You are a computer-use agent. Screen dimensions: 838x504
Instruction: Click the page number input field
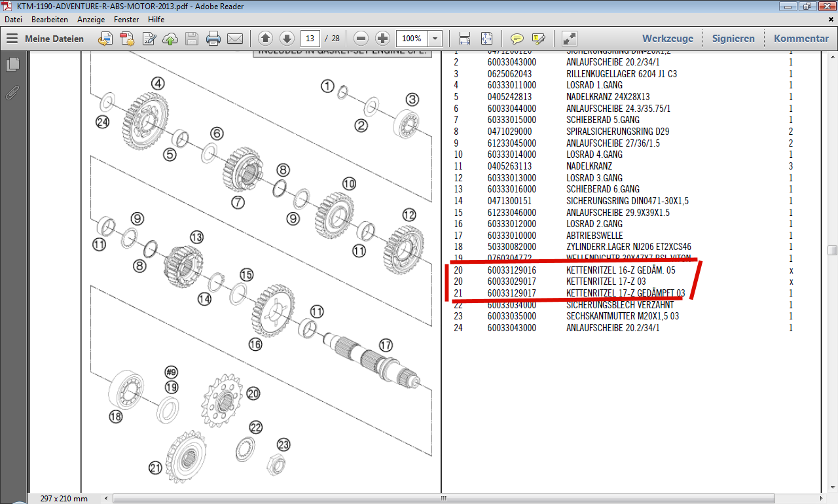point(312,38)
